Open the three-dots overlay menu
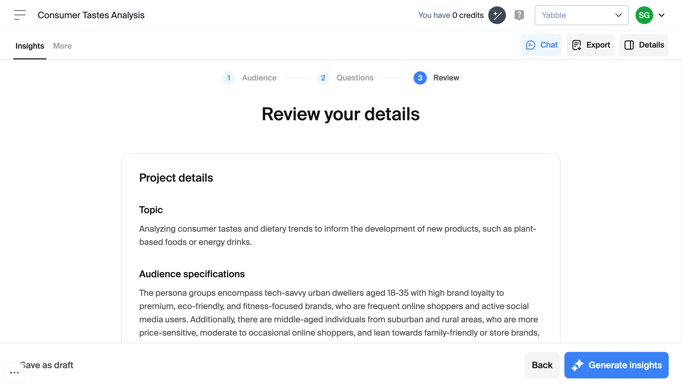 pos(14,372)
